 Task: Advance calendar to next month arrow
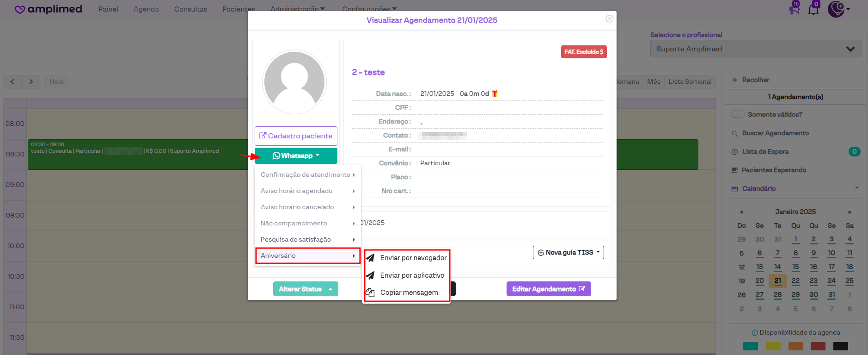(x=849, y=212)
